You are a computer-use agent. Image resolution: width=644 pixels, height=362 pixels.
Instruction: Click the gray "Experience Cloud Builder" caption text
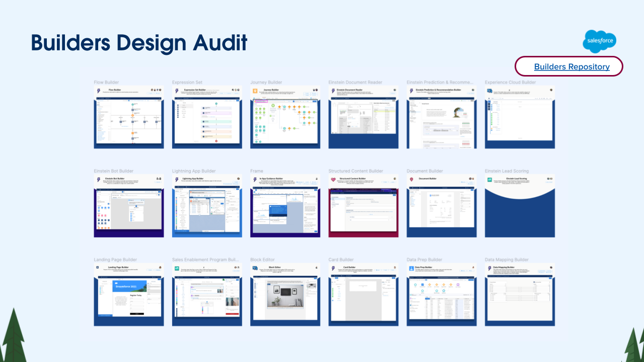[x=512, y=82]
